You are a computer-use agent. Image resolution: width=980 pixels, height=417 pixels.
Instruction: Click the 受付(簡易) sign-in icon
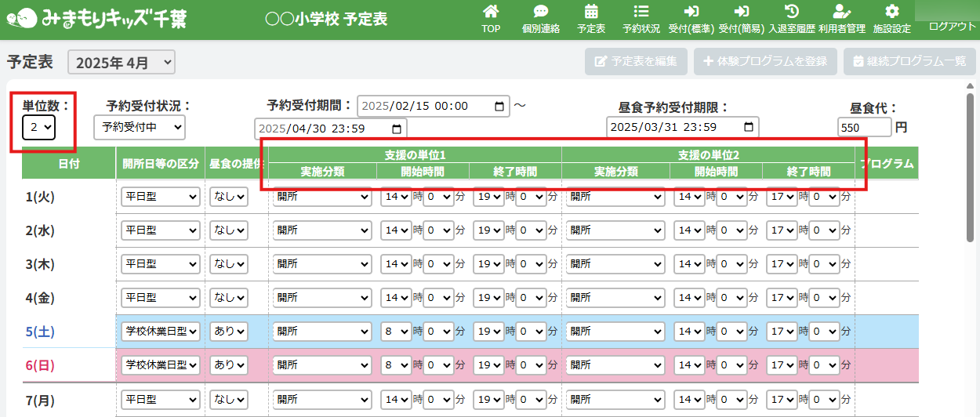click(741, 12)
